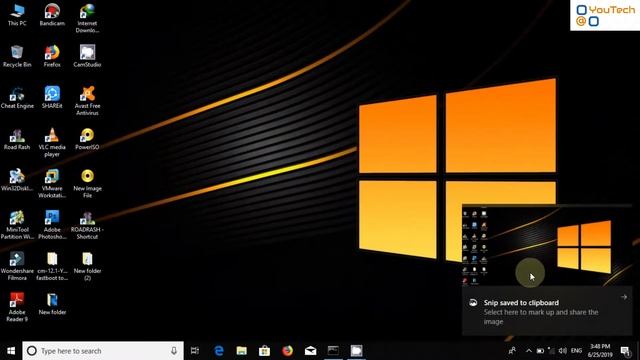Select the New folder (2) icon
640x360 pixels.
[x=87, y=266]
